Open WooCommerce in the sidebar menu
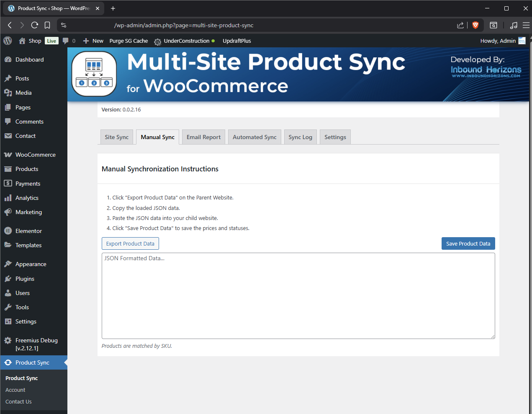The height and width of the screenshot is (414, 532). [35, 155]
